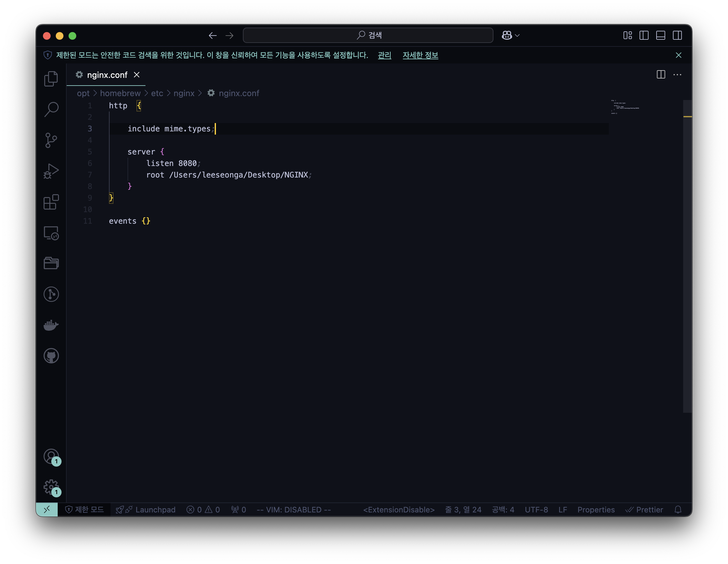Click Properties language mode in status bar
The width and height of the screenshot is (728, 564).
point(596,509)
